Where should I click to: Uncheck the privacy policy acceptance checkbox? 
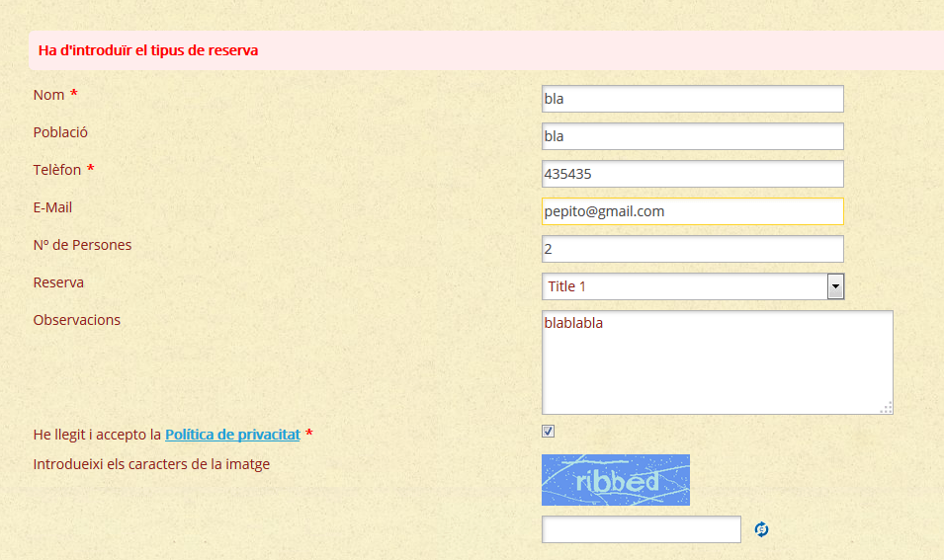(x=548, y=432)
